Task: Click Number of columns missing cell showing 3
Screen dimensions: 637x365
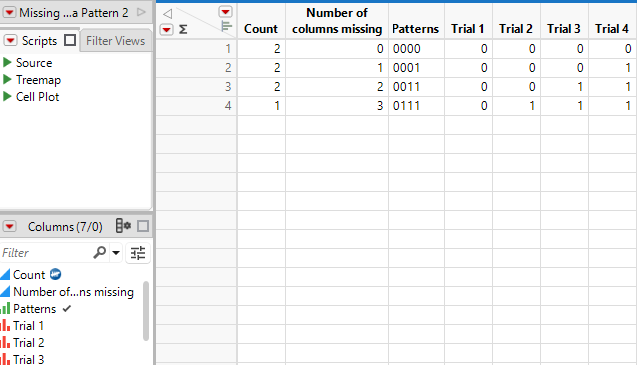Action: (337, 106)
